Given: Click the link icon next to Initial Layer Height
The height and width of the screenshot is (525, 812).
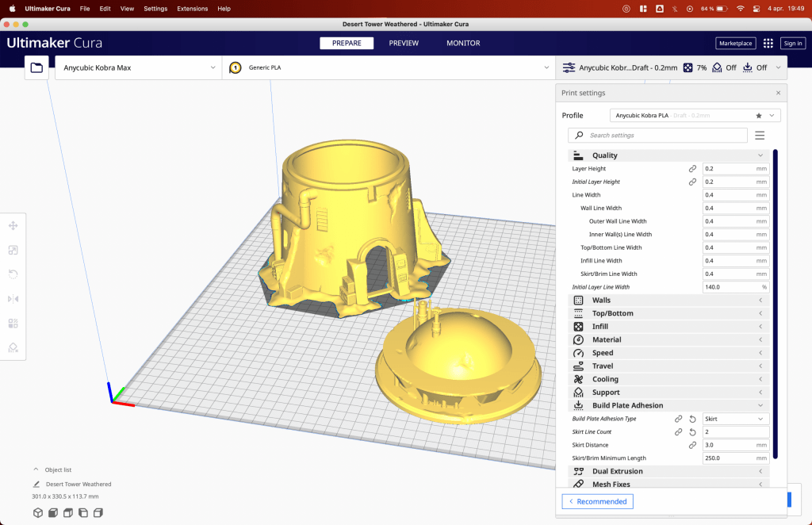Looking at the screenshot, I should pyautogui.click(x=692, y=182).
